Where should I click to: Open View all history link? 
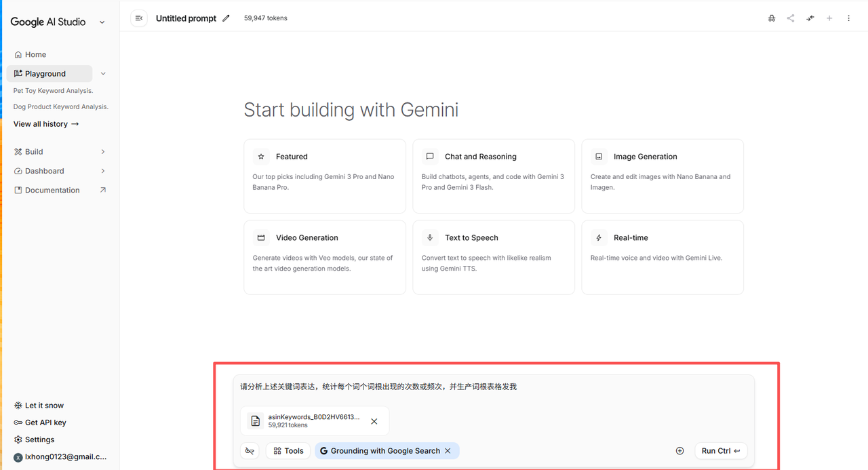point(46,124)
